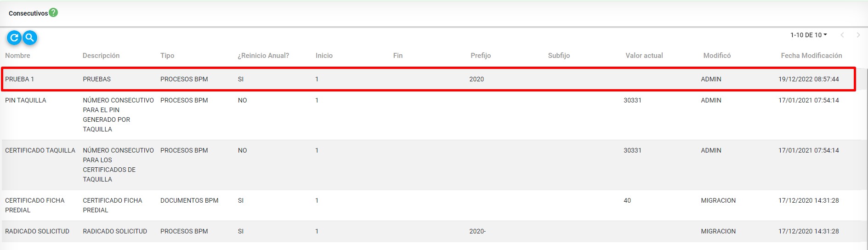Click the Modificó column header
This screenshot has width=868, height=250.
pos(717,56)
